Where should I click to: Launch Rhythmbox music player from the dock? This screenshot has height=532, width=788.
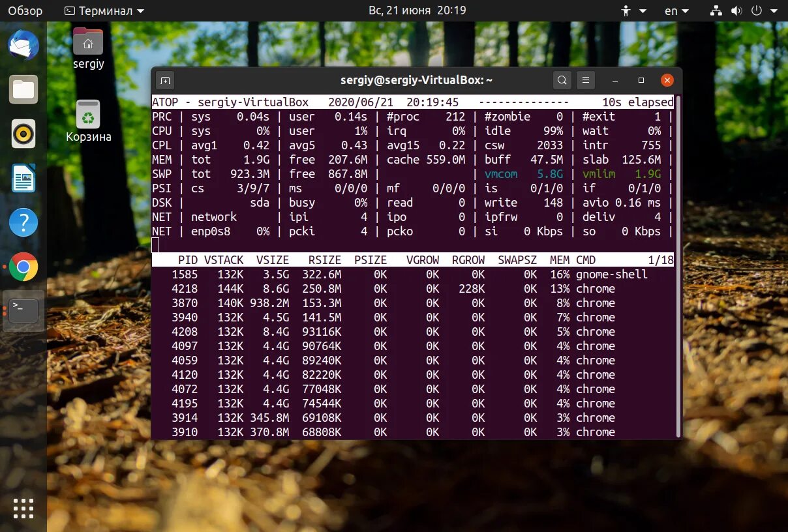pos(23,134)
